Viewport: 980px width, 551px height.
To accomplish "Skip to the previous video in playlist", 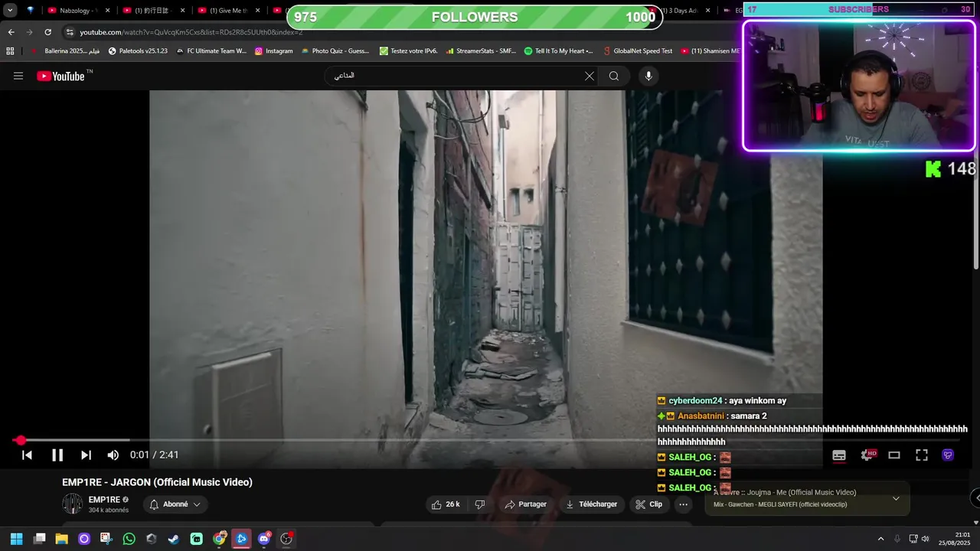I will click(27, 455).
